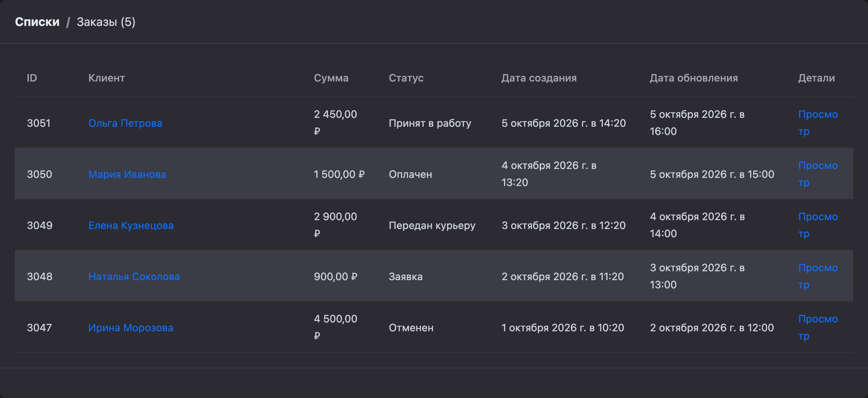
Task: Open client Елена Кузнецова
Action: coord(131,225)
